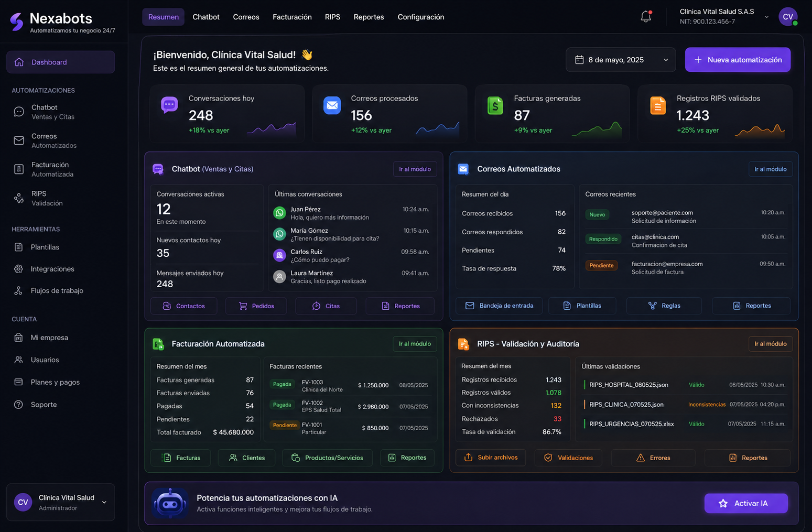This screenshot has height=532, width=812.
Task: Open Errores button in RIPS panel
Action: click(x=653, y=458)
